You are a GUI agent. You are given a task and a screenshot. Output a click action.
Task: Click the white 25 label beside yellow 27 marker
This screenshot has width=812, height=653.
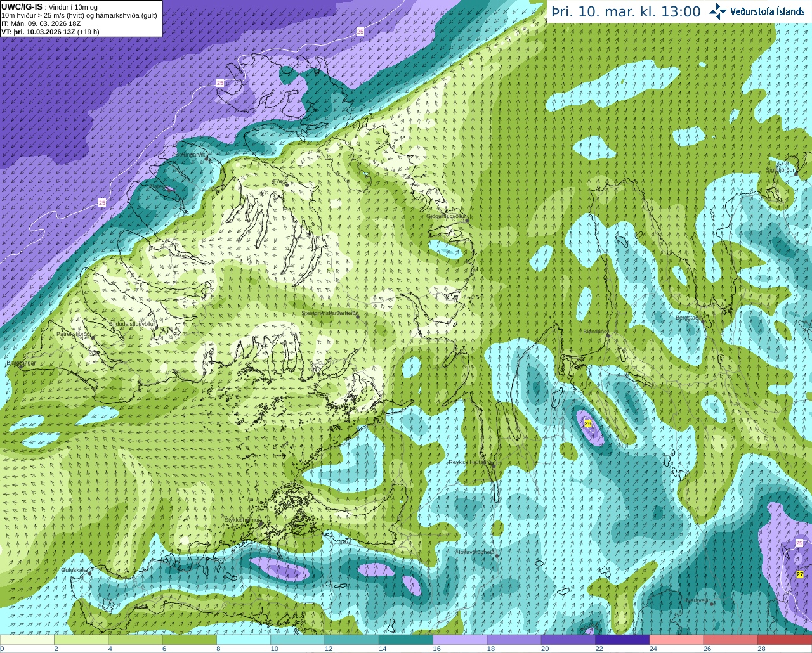click(799, 543)
